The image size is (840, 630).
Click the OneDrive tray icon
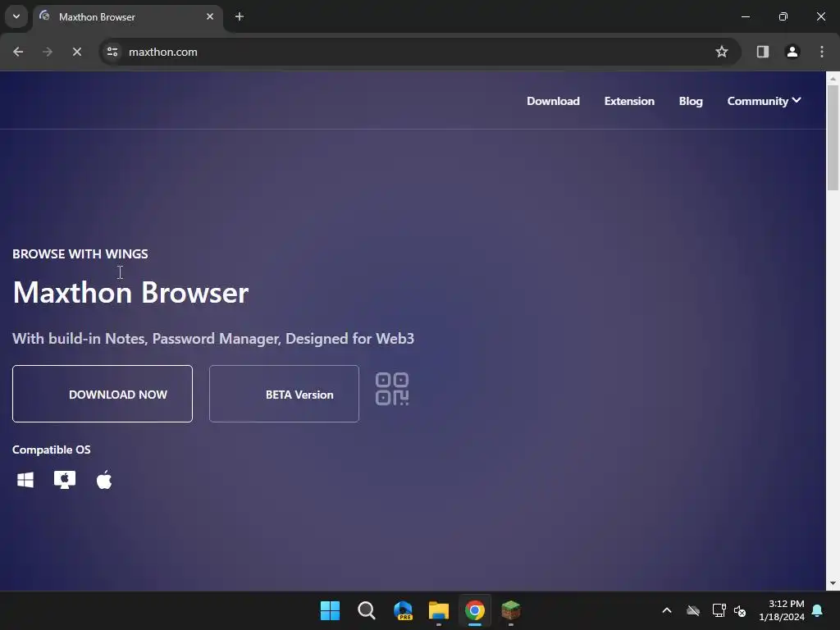point(693,610)
